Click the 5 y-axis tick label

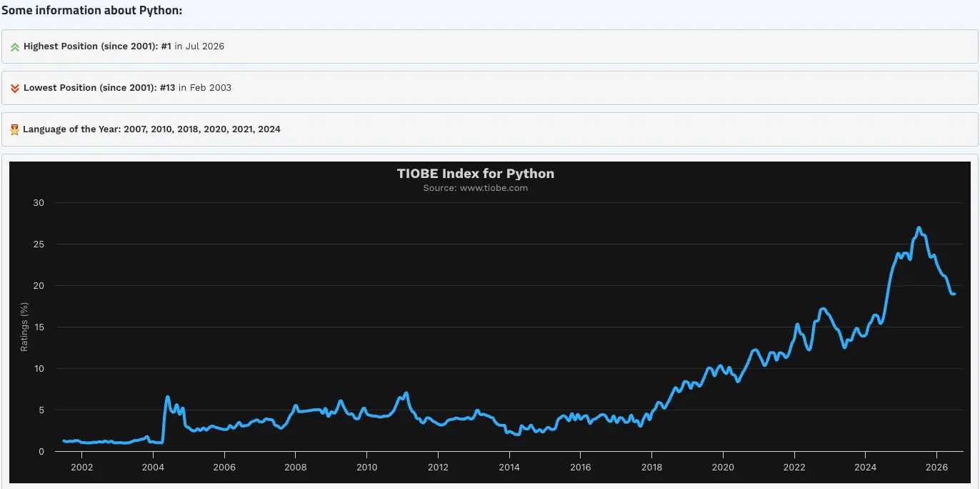coord(41,410)
